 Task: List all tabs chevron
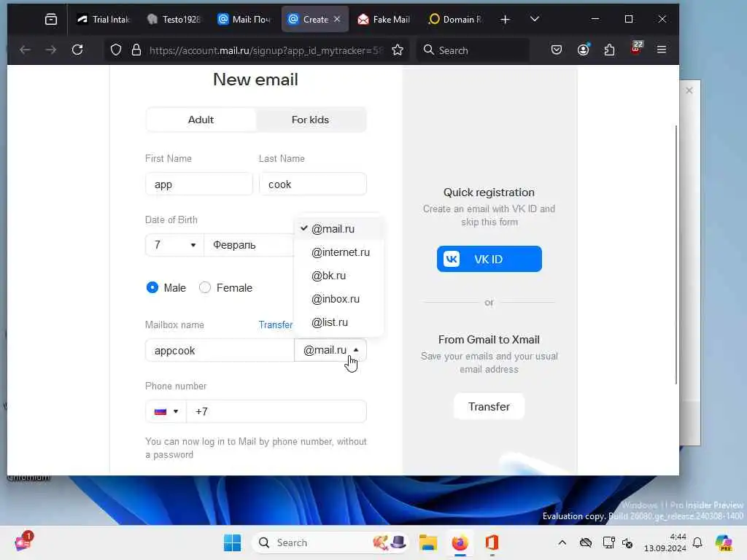coord(535,19)
